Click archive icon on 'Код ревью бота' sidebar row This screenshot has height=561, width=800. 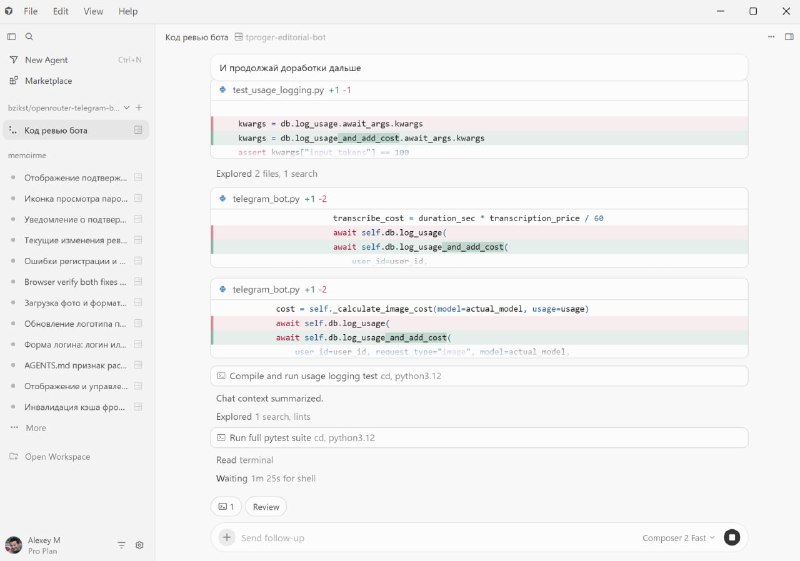138,130
